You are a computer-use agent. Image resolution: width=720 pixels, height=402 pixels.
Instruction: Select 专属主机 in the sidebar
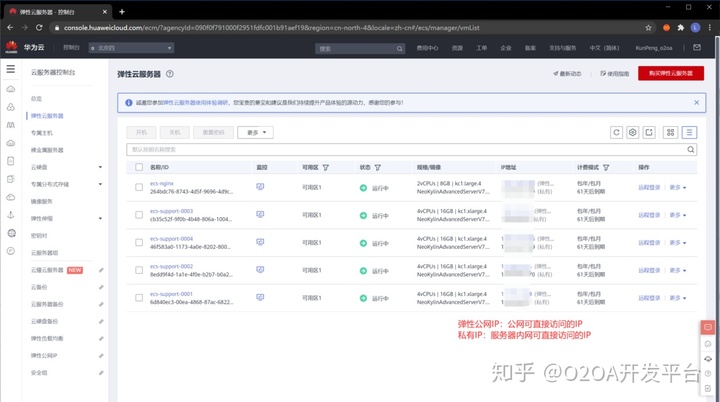(42, 133)
